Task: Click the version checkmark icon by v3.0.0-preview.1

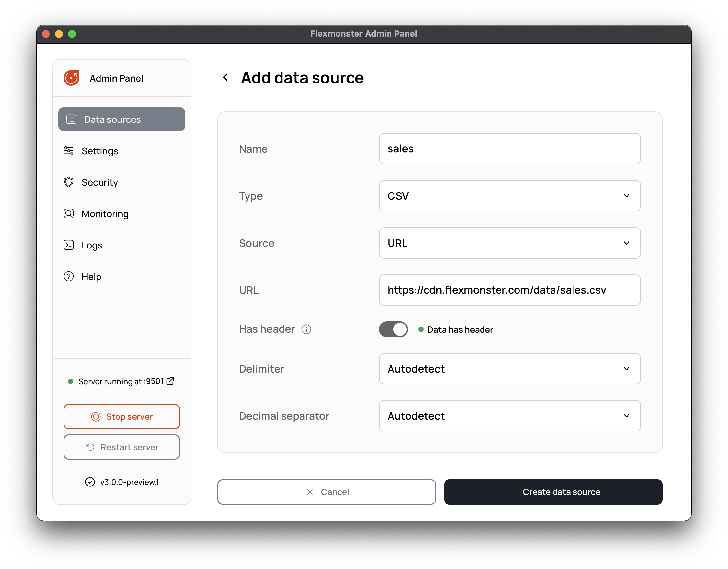Action: point(90,482)
